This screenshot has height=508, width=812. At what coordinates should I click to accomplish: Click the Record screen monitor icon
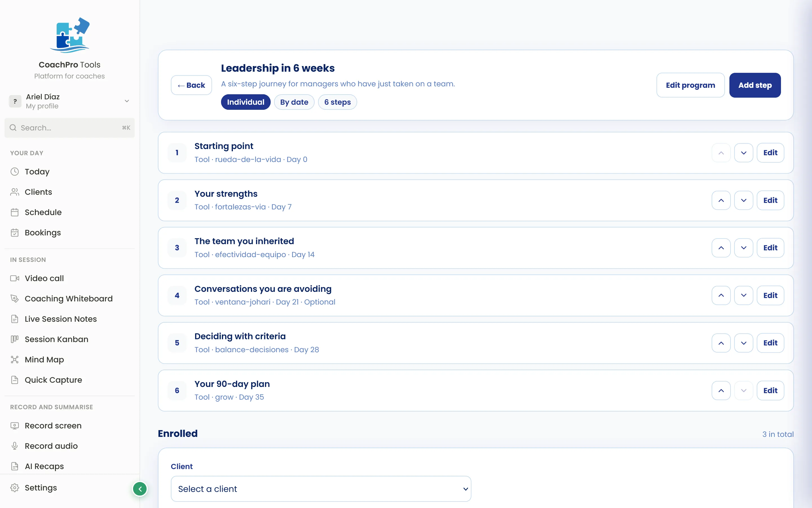[14, 426]
